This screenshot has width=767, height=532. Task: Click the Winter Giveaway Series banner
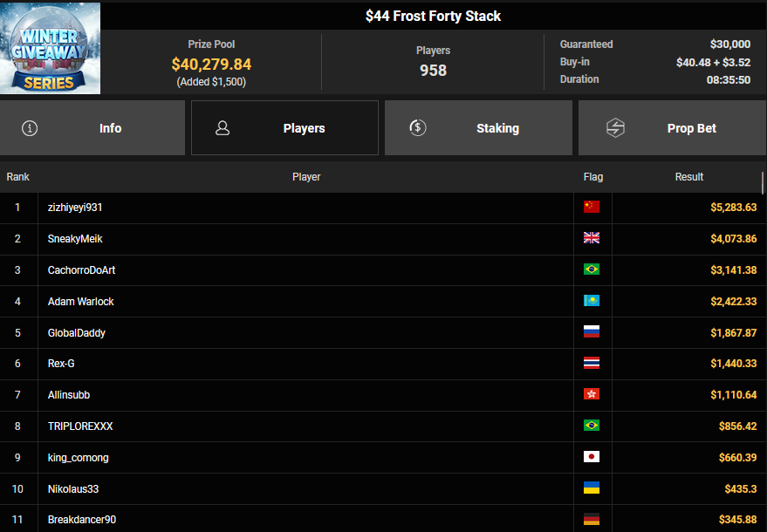tap(50, 48)
